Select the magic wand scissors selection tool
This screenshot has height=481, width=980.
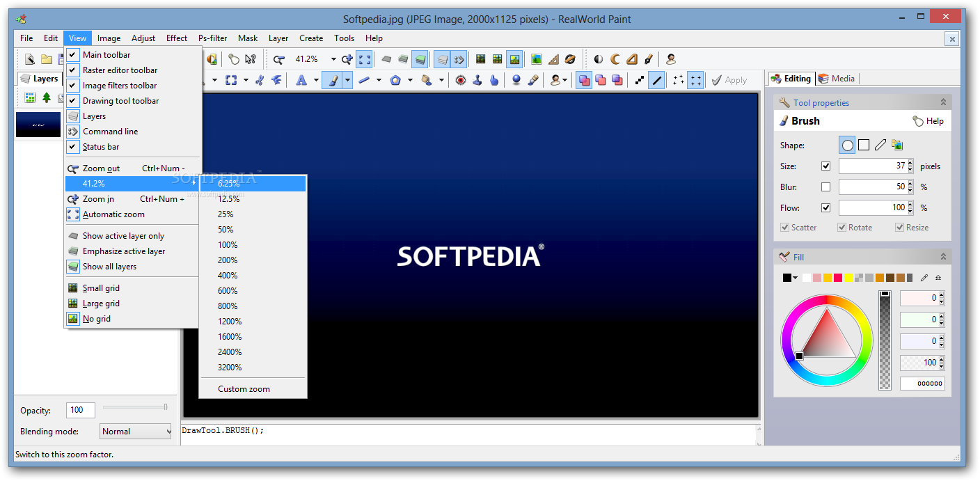click(259, 80)
